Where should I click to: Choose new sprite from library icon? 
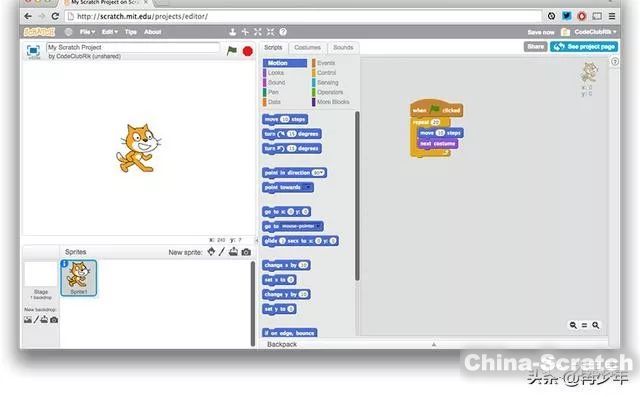tap(211, 252)
